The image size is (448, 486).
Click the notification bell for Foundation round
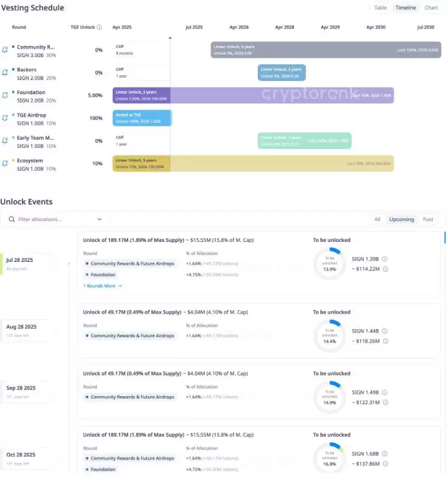(x=5, y=95)
